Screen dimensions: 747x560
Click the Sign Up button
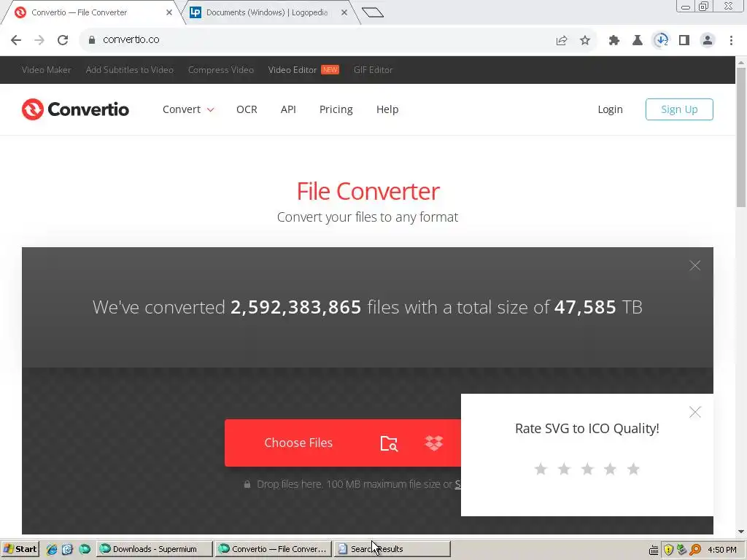click(x=679, y=109)
